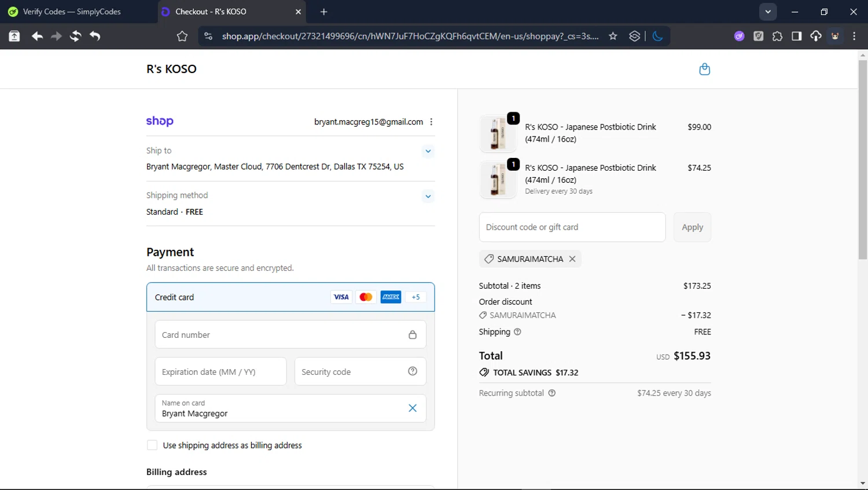Toggle the browser side panel icon

click(797, 36)
